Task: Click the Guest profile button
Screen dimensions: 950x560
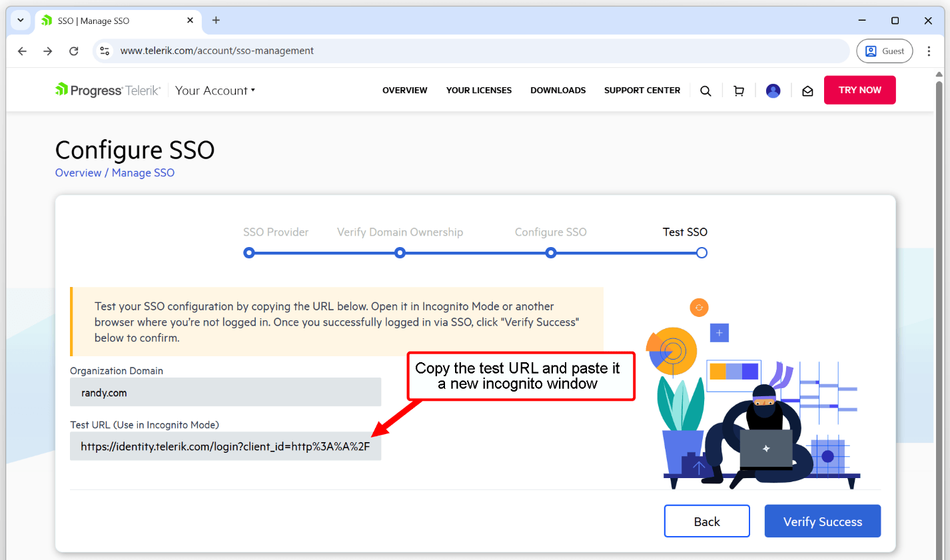Action: coord(884,51)
